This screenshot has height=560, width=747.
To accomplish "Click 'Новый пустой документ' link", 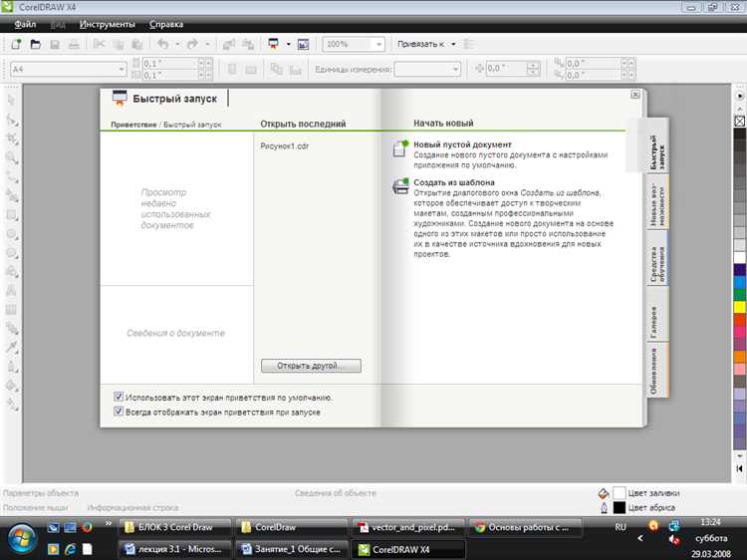I will tap(462, 144).
